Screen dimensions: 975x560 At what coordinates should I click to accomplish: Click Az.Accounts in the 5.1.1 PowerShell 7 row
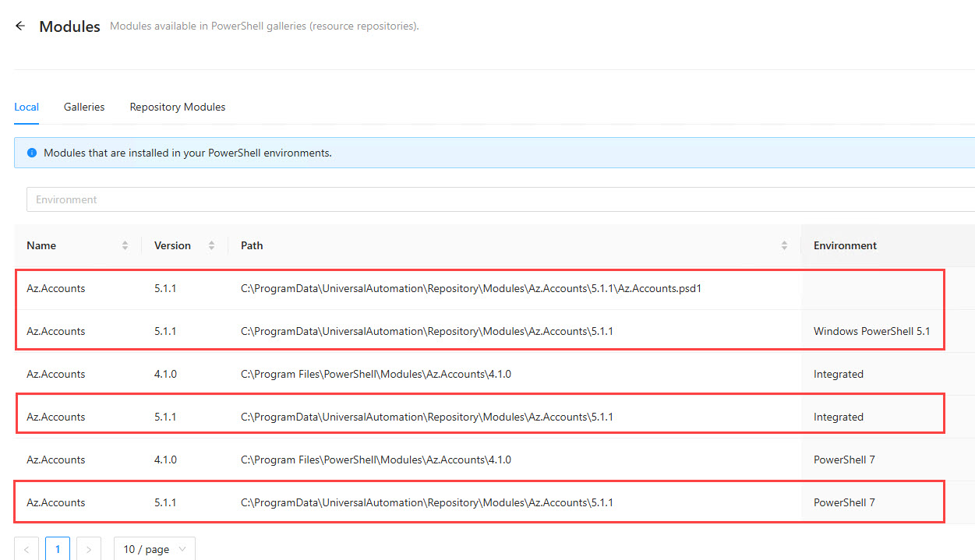[x=56, y=502]
